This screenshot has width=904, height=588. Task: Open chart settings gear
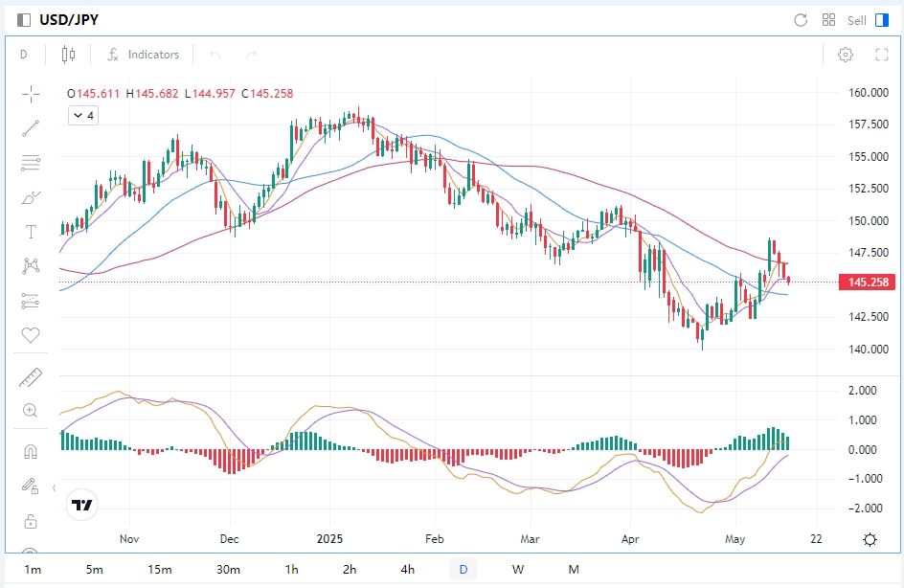pos(846,55)
